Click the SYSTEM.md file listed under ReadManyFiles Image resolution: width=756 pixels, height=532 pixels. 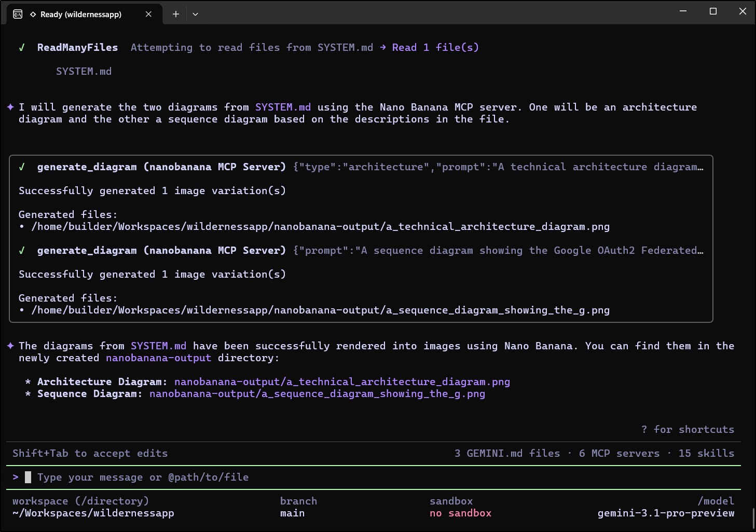[84, 72]
